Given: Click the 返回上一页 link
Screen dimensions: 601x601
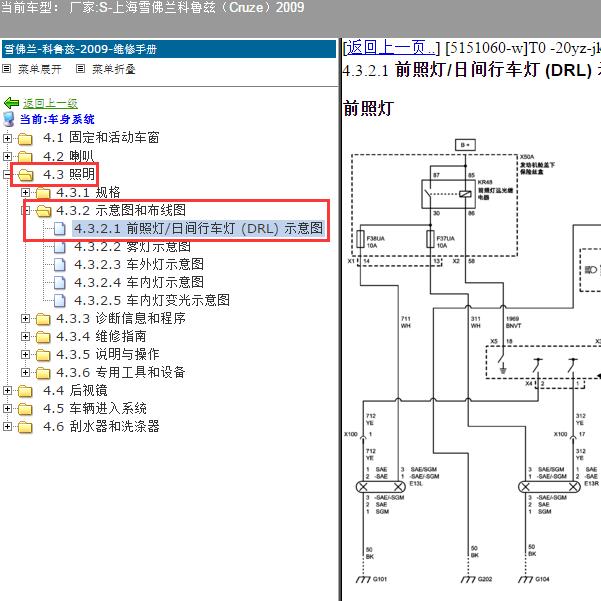Looking at the screenshot, I should pos(391,48).
